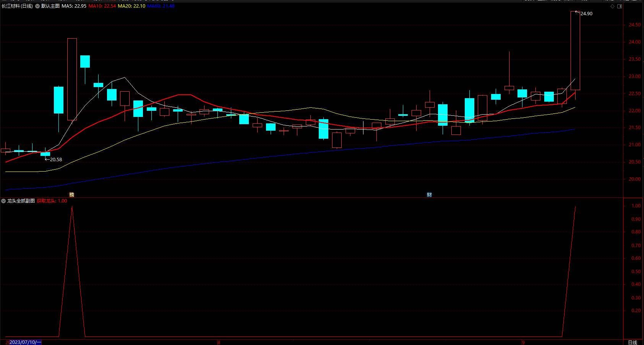Click the MA60: 21.48 indicator label
The image size is (644, 345).
[161, 6]
